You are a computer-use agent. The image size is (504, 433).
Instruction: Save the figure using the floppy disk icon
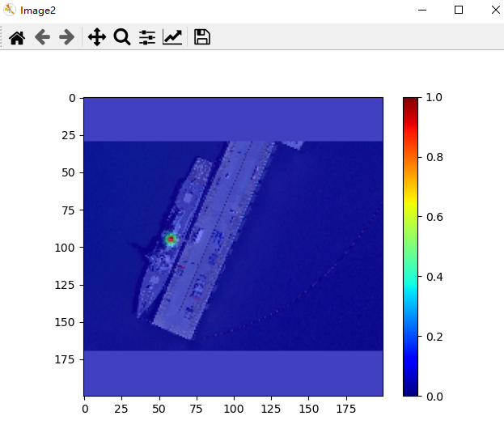[x=202, y=37]
